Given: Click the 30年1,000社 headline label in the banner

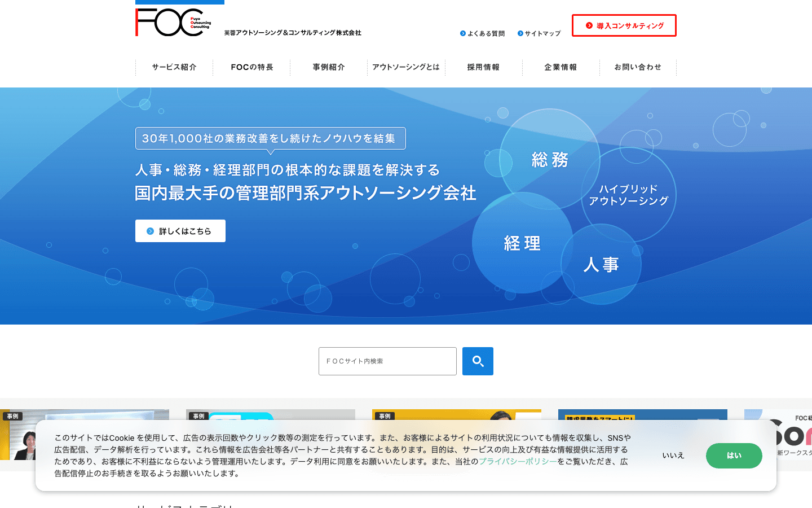Looking at the screenshot, I should tap(271, 138).
